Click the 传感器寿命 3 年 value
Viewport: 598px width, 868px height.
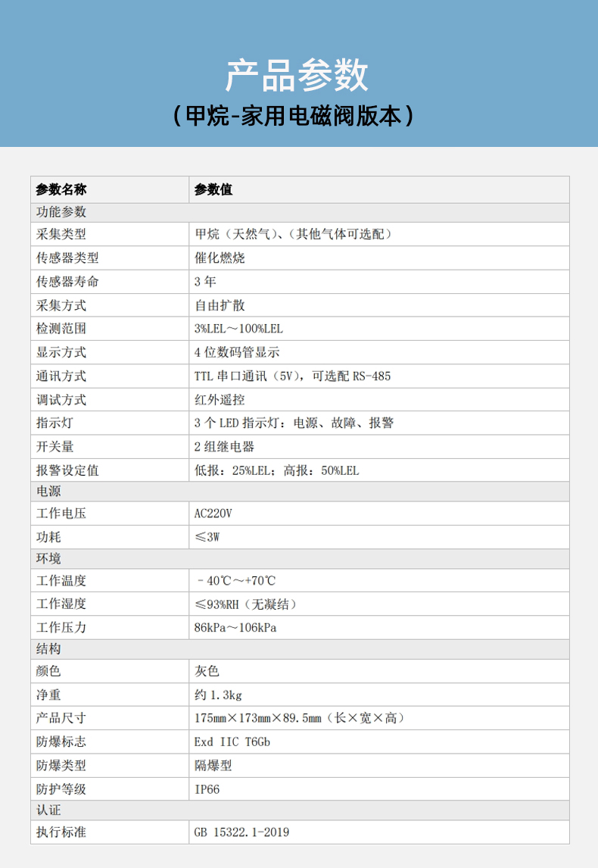tap(205, 282)
